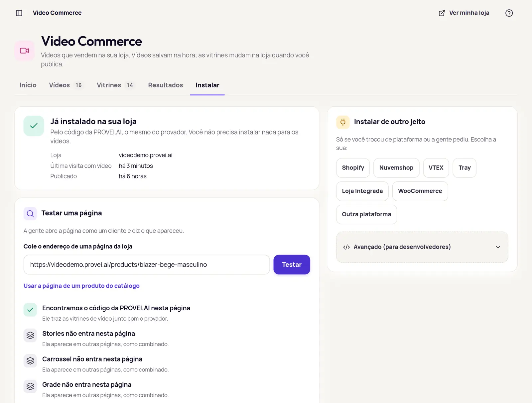Image resolution: width=532 pixels, height=403 pixels.
Task: Select the Resultados tab
Action: (166, 85)
